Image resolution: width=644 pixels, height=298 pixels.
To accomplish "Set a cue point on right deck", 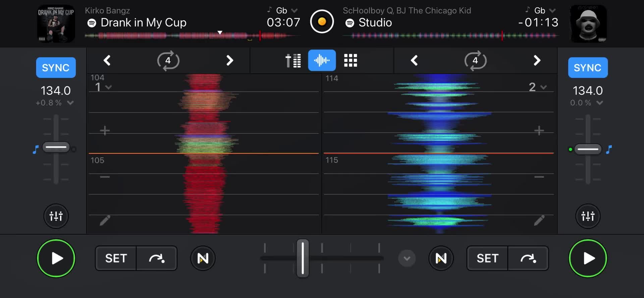I will pyautogui.click(x=487, y=258).
